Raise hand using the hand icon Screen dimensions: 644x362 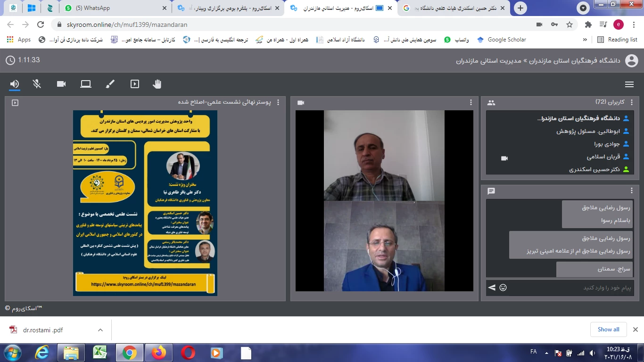click(157, 84)
